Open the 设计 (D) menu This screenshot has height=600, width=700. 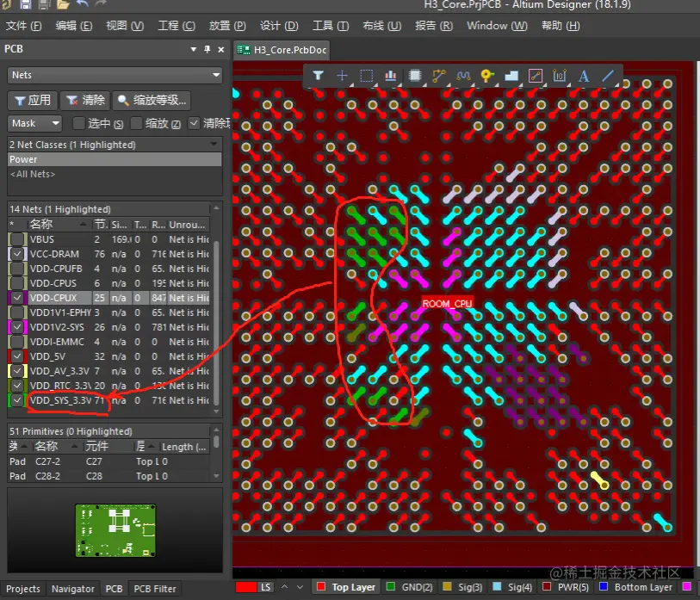point(279,26)
